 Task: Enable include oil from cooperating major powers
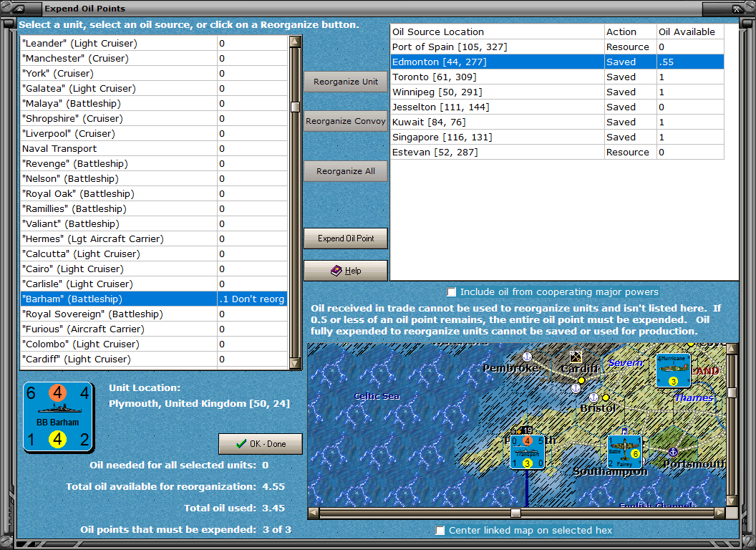[x=451, y=291]
